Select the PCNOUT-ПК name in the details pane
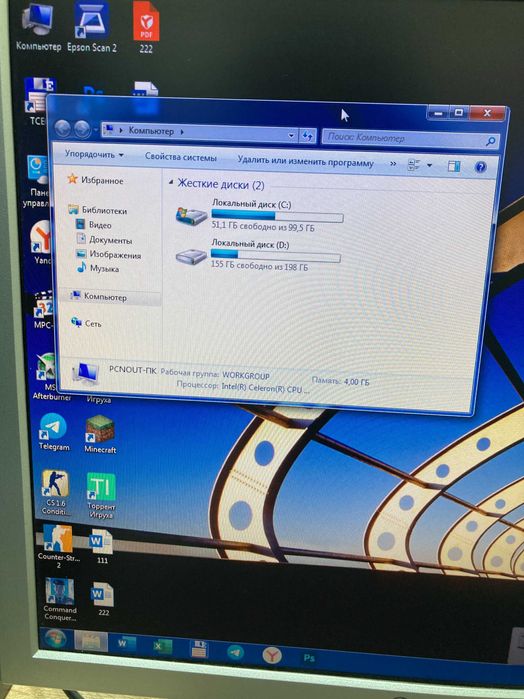The height and width of the screenshot is (699, 524). pyautogui.click(x=132, y=370)
